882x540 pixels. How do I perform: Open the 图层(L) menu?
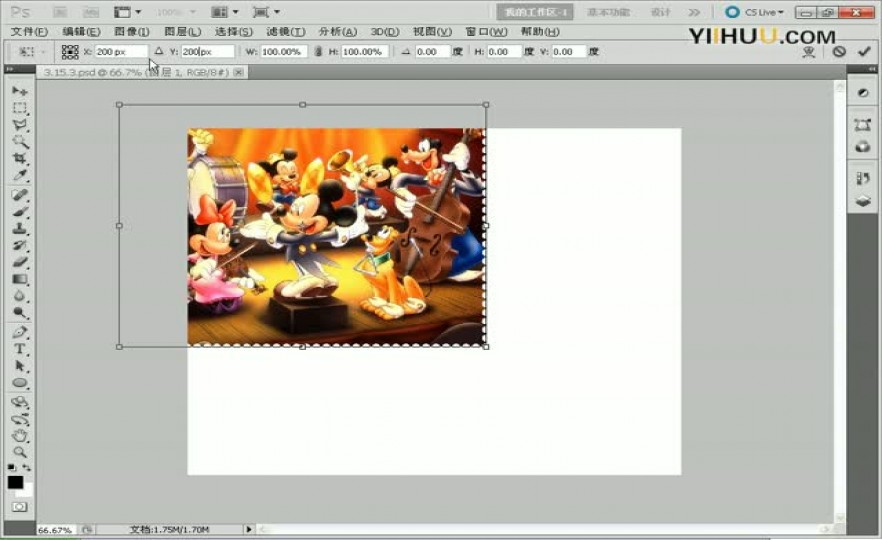point(182,32)
